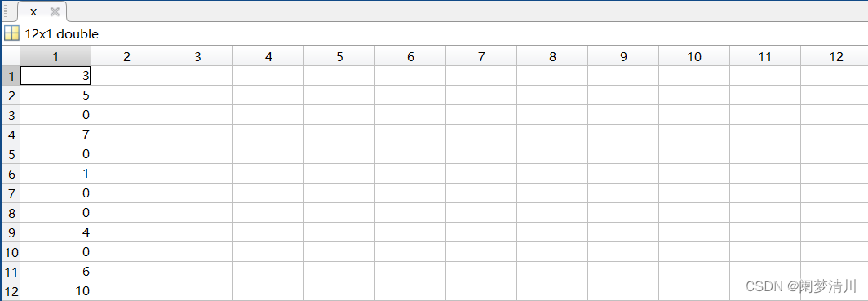The height and width of the screenshot is (301, 868).
Task: Click the tab bar drag handle grip
Action: click(7, 11)
